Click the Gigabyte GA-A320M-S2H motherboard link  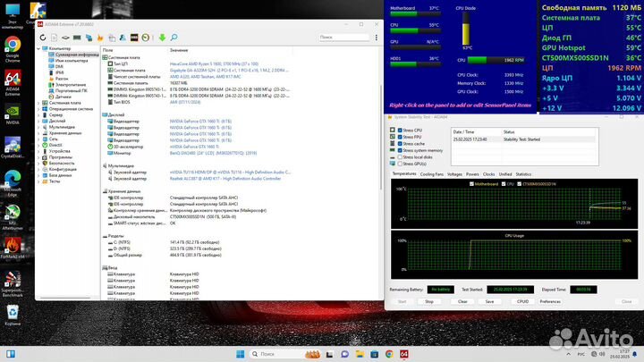pos(229,71)
